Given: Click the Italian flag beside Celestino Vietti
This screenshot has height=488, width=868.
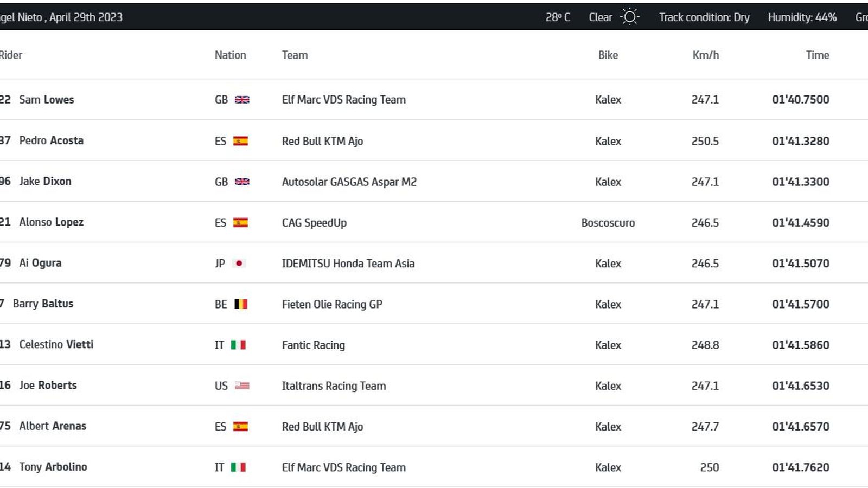Looking at the screenshot, I should click(x=240, y=345).
